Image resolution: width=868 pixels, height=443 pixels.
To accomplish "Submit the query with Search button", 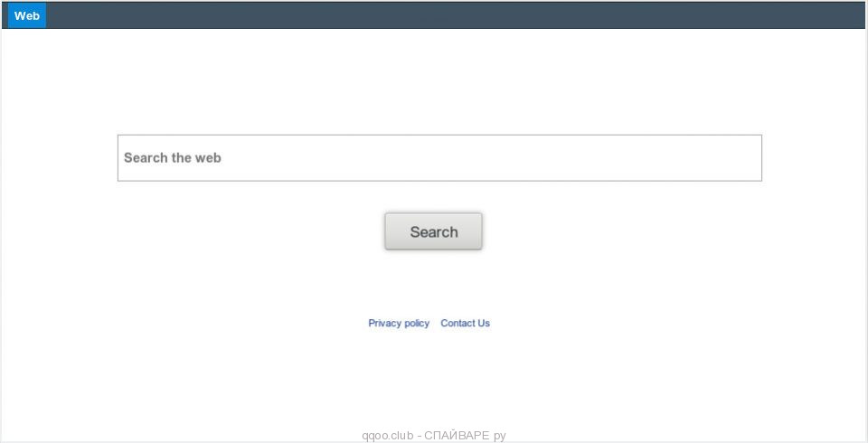I will pyautogui.click(x=433, y=231).
